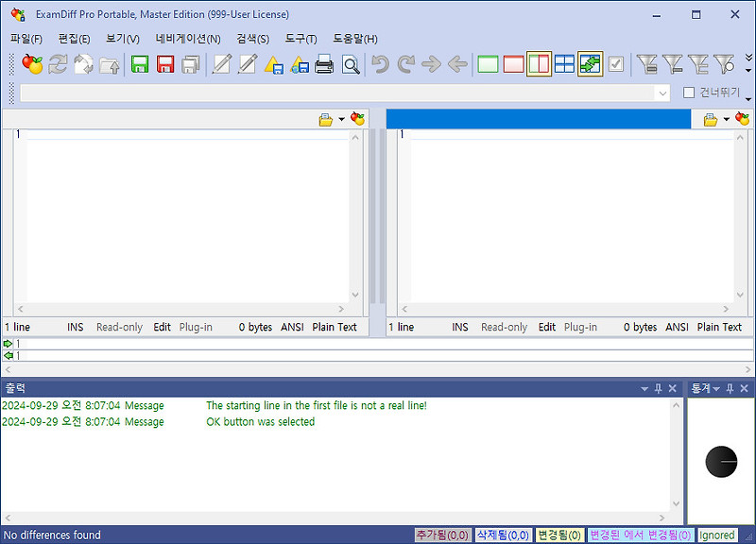Open 출력 panel options dropdown arrow
Screen dimensions: 756x544
pyautogui.click(x=644, y=388)
